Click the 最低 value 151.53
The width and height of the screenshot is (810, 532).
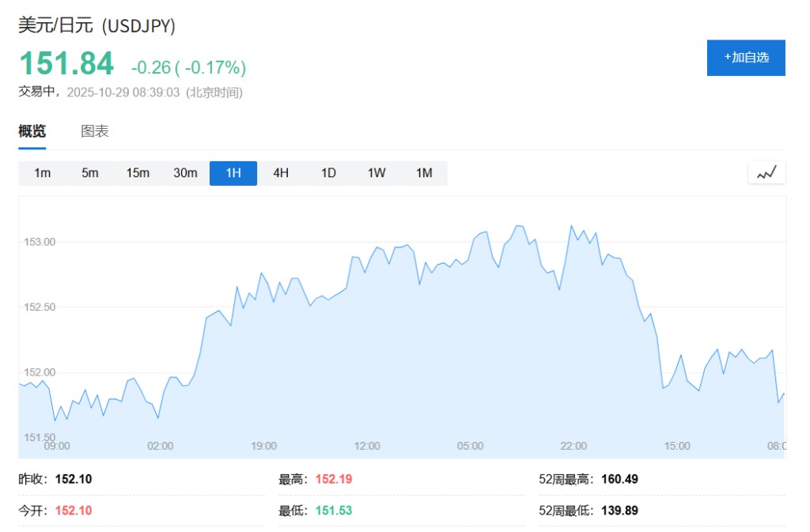(x=334, y=511)
